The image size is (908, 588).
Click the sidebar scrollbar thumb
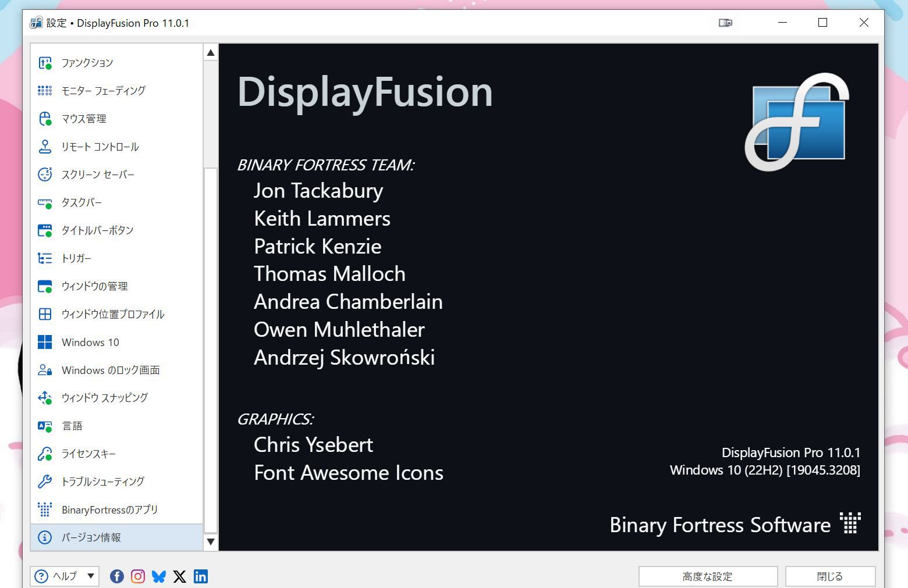point(211,350)
